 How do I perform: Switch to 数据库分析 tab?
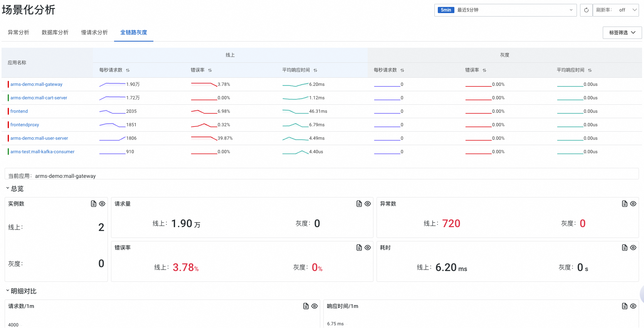pos(55,32)
